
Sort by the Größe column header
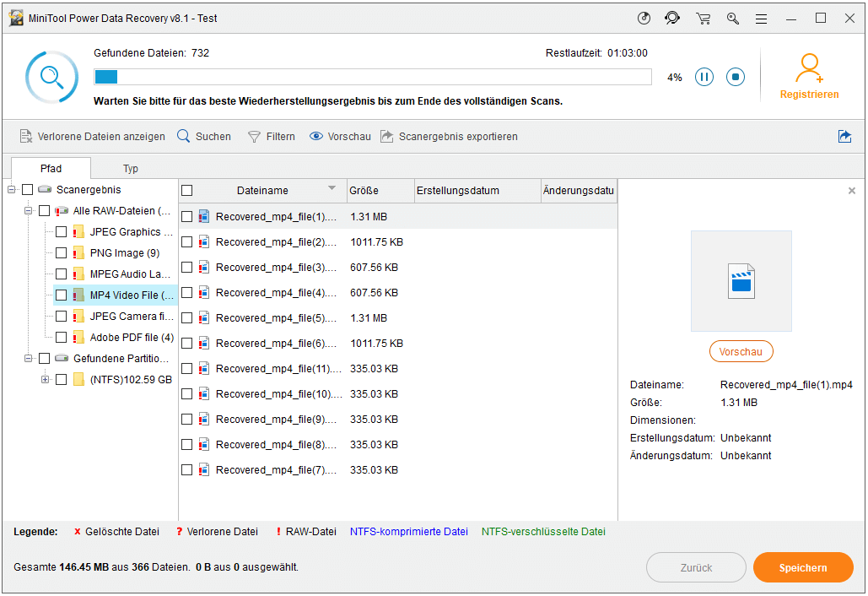[381, 191]
